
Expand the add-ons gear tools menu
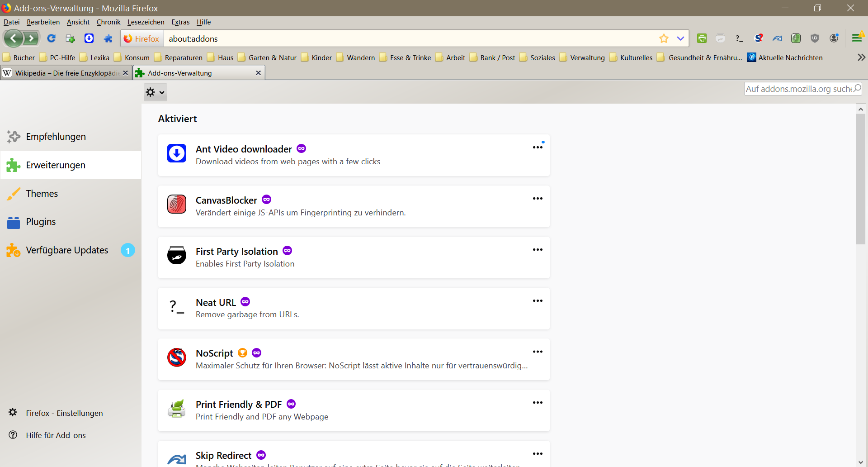click(155, 92)
